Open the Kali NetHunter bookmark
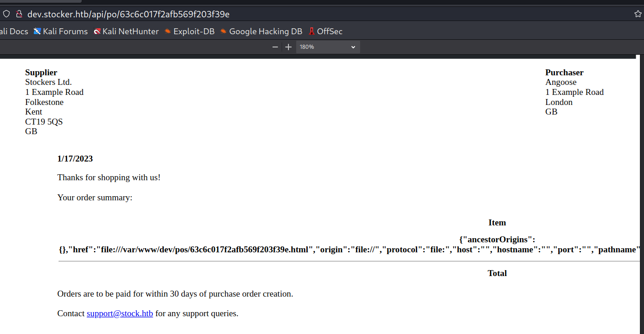 pos(126,31)
